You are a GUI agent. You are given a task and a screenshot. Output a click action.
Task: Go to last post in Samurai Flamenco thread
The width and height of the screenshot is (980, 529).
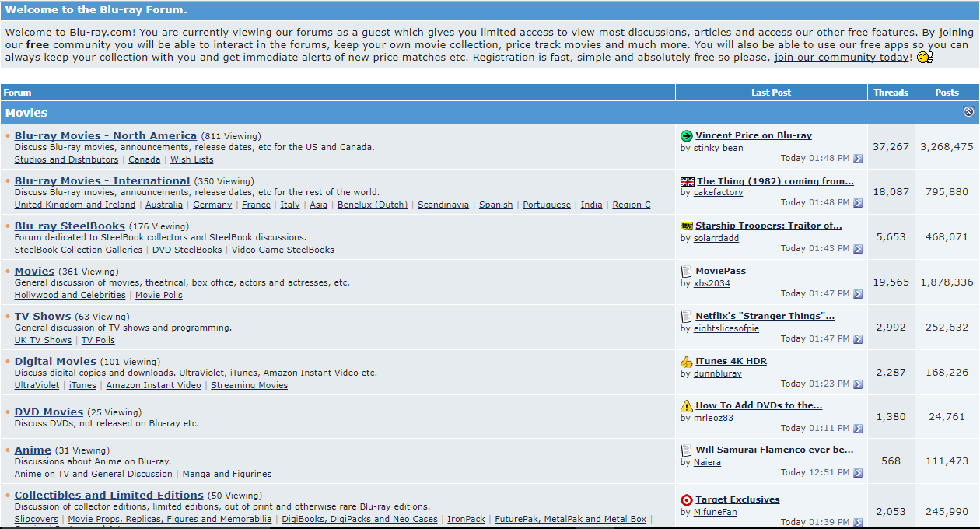point(858,473)
